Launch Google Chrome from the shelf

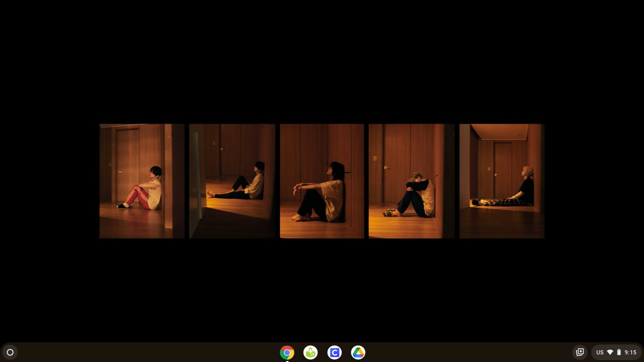coord(287,353)
